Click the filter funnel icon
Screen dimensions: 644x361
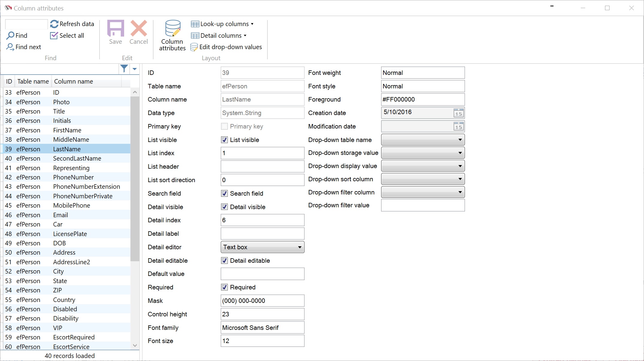pyautogui.click(x=124, y=69)
